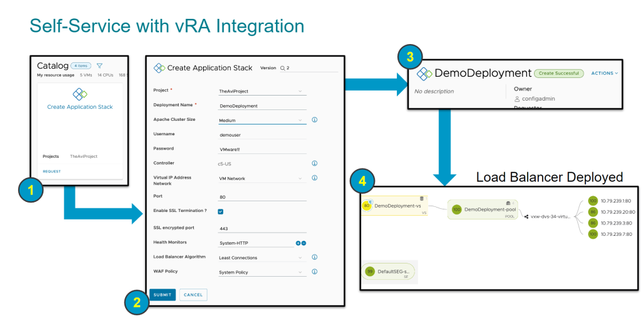Expand the Project dropdown TheAviProject

262,91
